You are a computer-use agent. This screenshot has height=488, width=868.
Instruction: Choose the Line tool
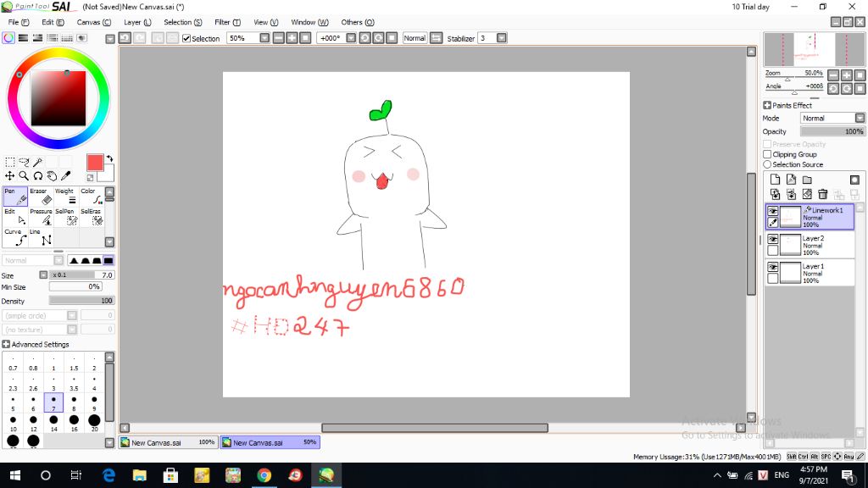(x=41, y=237)
